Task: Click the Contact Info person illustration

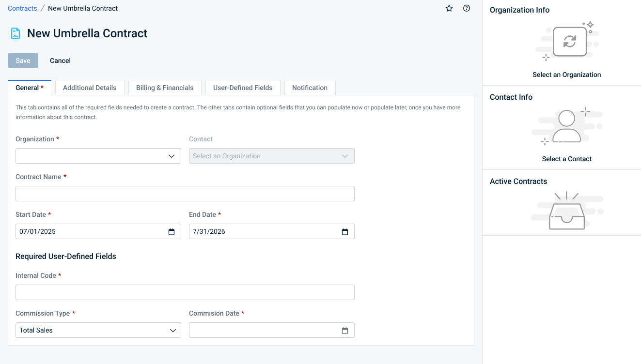Action: [x=566, y=126]
